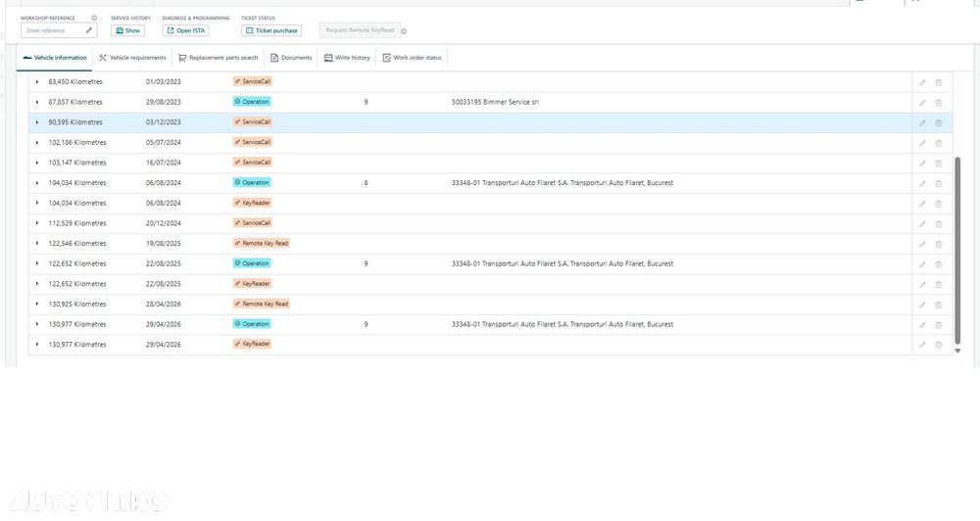This screenshot has width=980, height=521.
Task: Edit the 102,186 Kilometres entry
Action: pyautogui.click(x=922, y=143)
